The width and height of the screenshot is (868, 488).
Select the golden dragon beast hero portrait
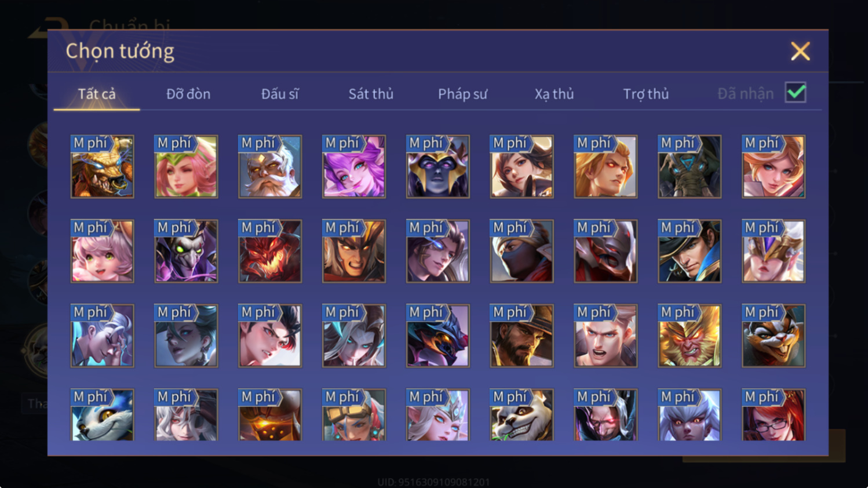coord(102,167)
